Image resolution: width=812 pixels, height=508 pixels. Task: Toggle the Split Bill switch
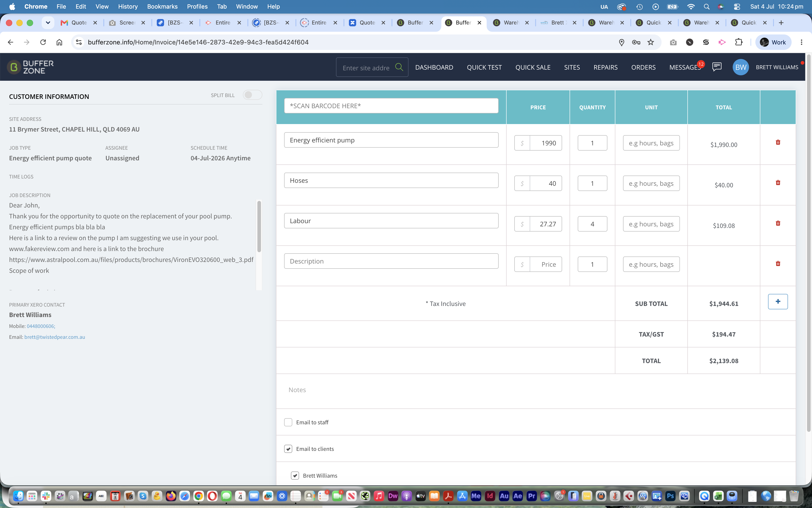252,95
